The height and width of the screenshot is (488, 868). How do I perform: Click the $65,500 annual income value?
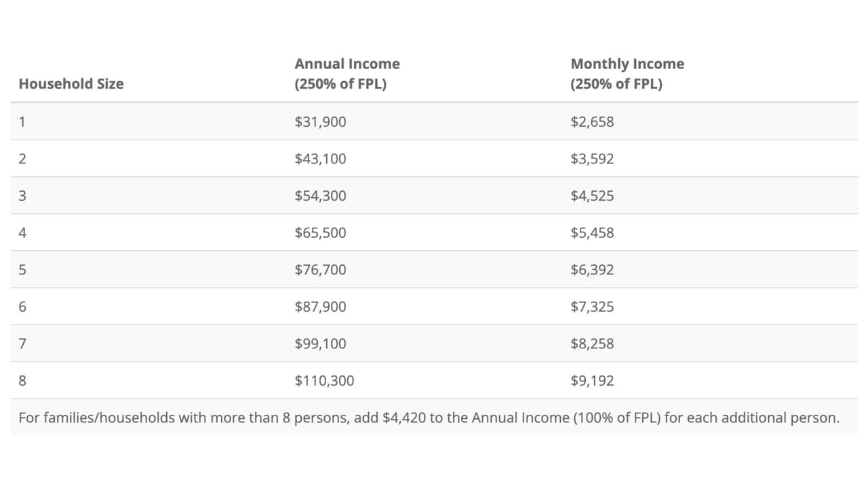[320, 233]
